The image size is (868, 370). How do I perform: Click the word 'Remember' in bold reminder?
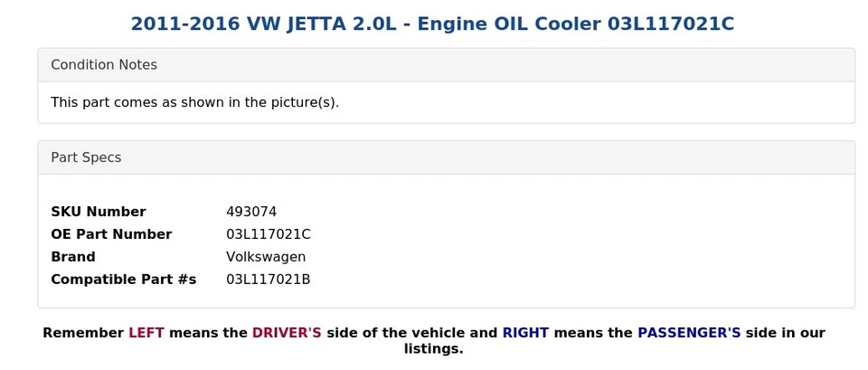pos(83,333)
